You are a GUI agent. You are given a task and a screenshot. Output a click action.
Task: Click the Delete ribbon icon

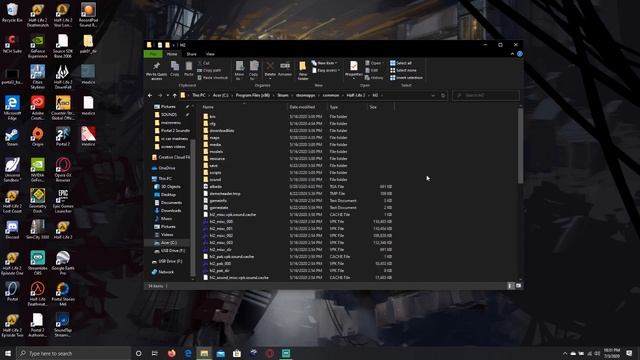tap(270, 69)
